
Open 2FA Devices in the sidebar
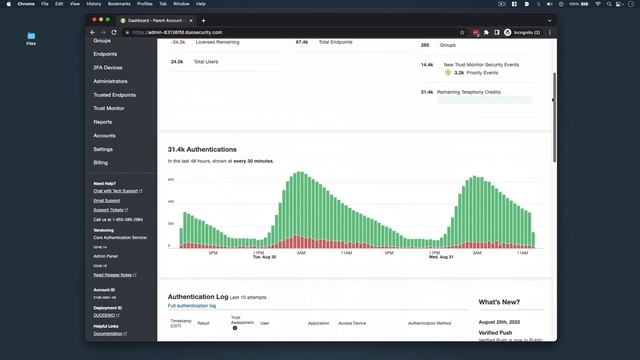click(x=108, y=67)
